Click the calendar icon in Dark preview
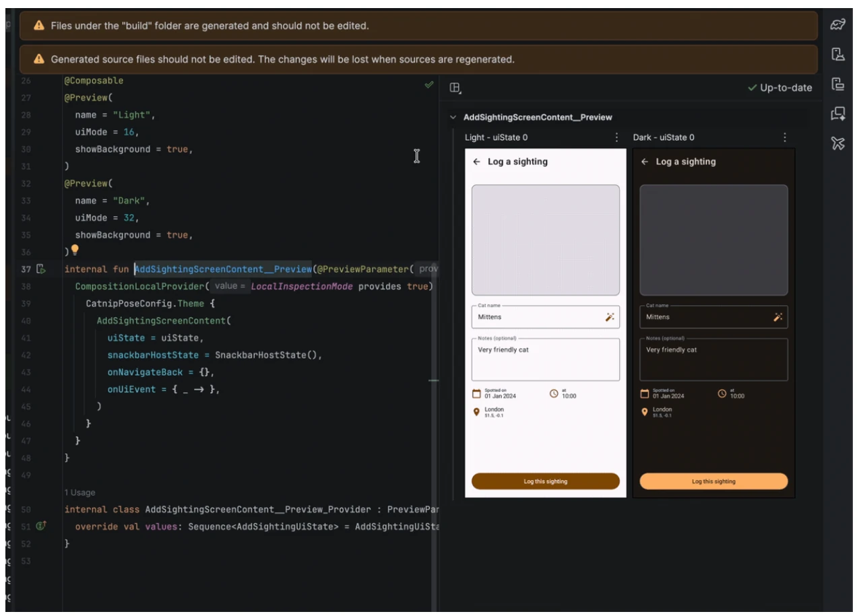 (644, 393)
